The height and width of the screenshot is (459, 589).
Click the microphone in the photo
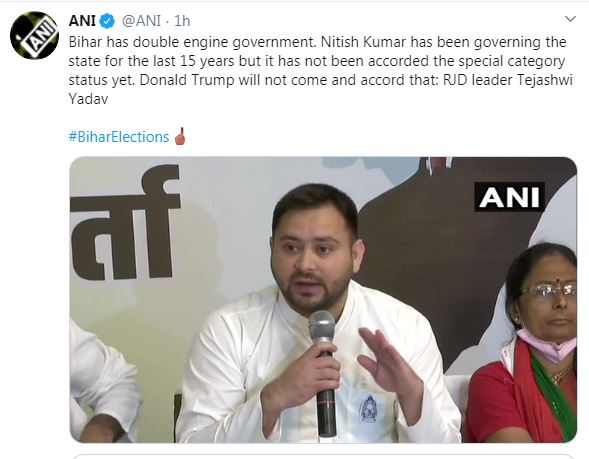pyautogui.click(x=324, y=374)
